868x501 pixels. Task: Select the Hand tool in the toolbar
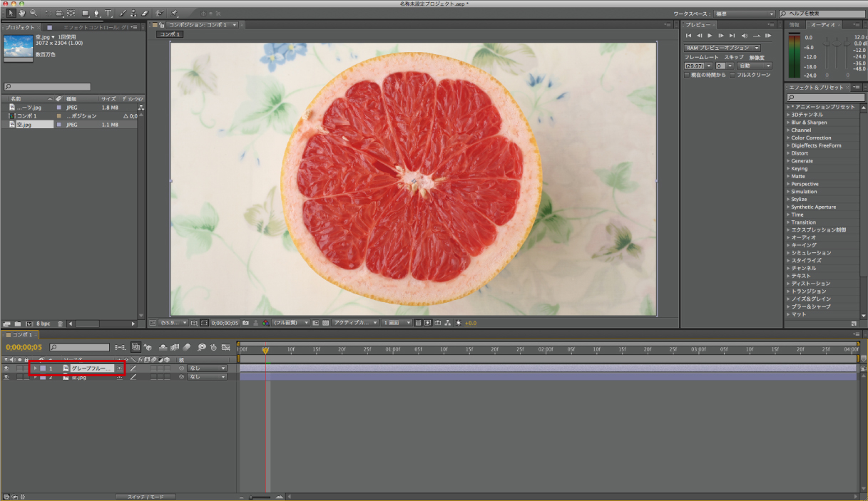(23, 13)
